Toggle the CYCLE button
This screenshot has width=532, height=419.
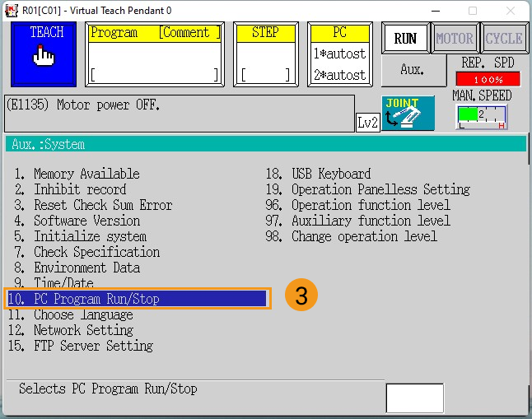[504, 38]
